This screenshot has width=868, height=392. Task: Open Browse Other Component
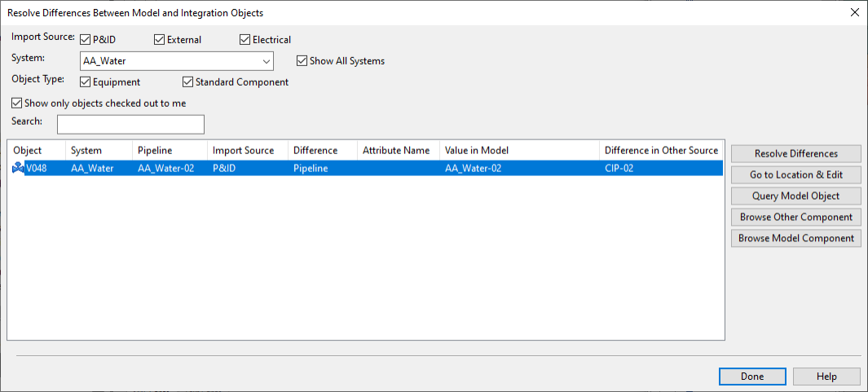click(795, 217)
